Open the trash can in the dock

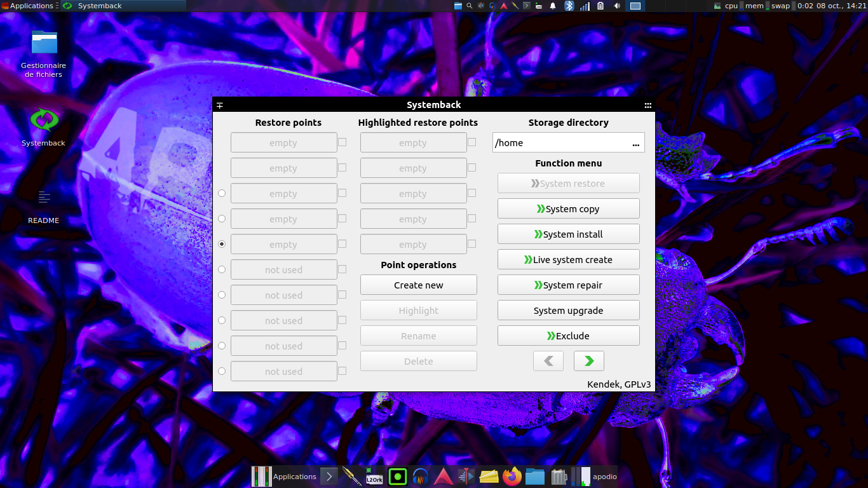point(559,477)
